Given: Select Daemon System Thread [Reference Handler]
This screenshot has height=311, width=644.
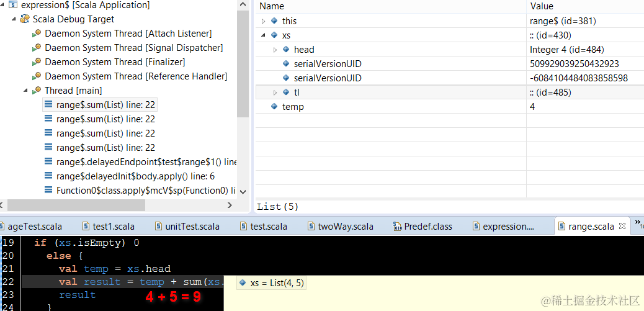Looking at the screenshot, I should (136, 76).
